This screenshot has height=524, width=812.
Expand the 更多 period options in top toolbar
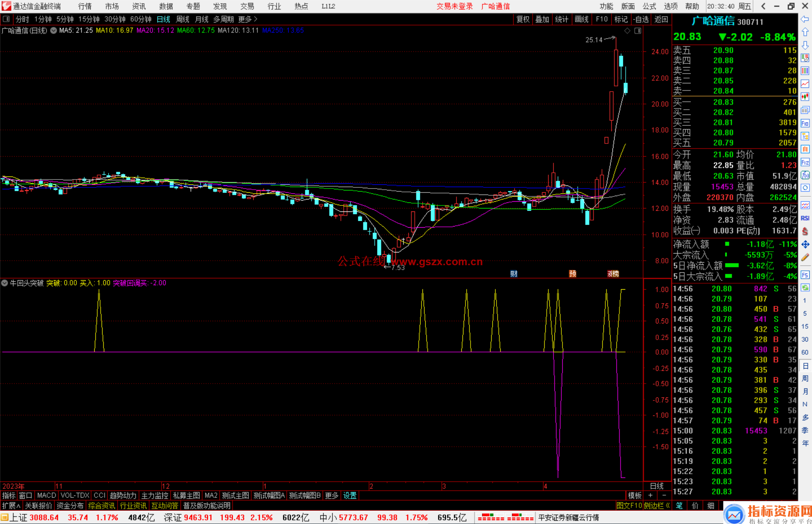(248, 19)
